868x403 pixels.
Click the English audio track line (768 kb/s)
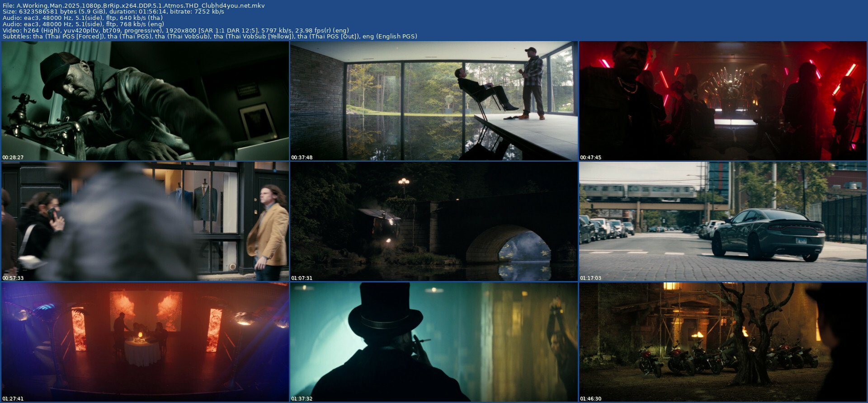(x=84, y=24)
